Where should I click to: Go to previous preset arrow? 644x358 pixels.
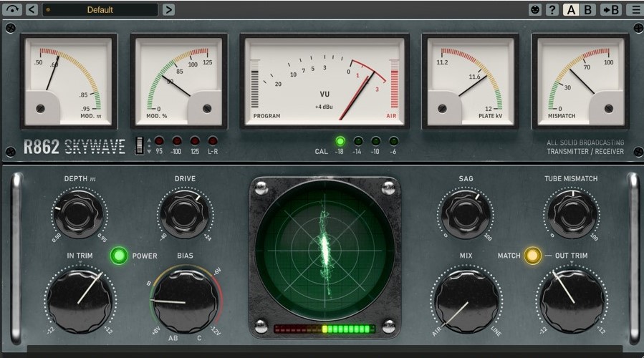(x=32, y=9)
